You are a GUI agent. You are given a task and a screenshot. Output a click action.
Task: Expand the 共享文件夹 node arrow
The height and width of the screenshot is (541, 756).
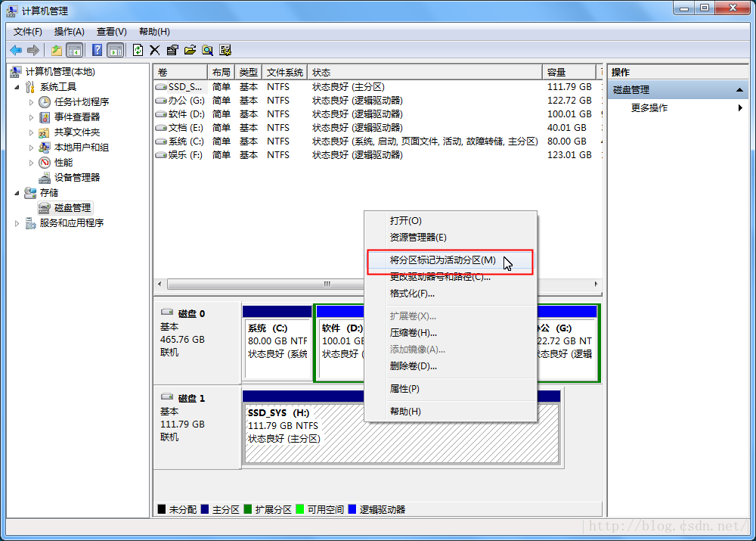pyautogui.click(x=31, y=132)
